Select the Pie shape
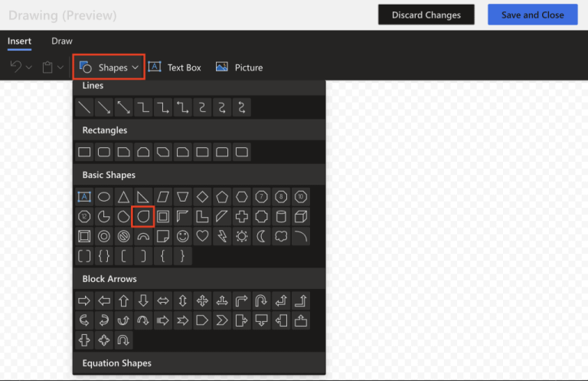The width and height of the screenshot is (588, 381). coord(104,217)
